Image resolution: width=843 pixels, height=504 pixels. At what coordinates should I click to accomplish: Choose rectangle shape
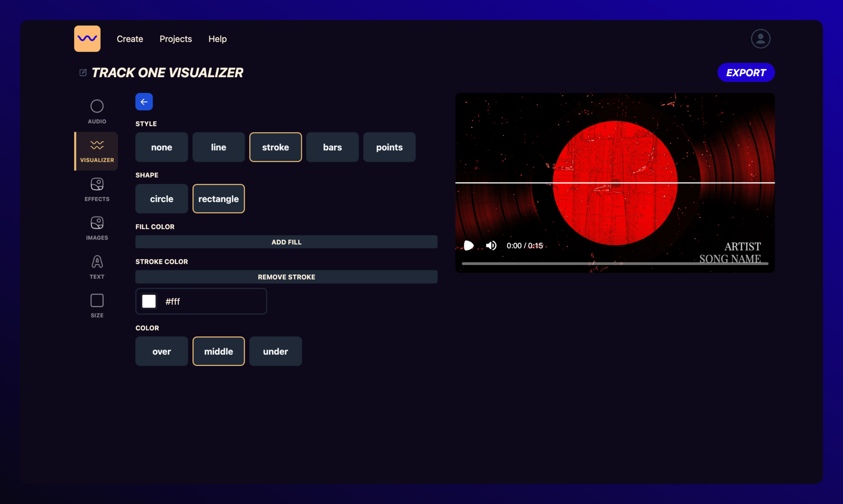pos(218,199)
